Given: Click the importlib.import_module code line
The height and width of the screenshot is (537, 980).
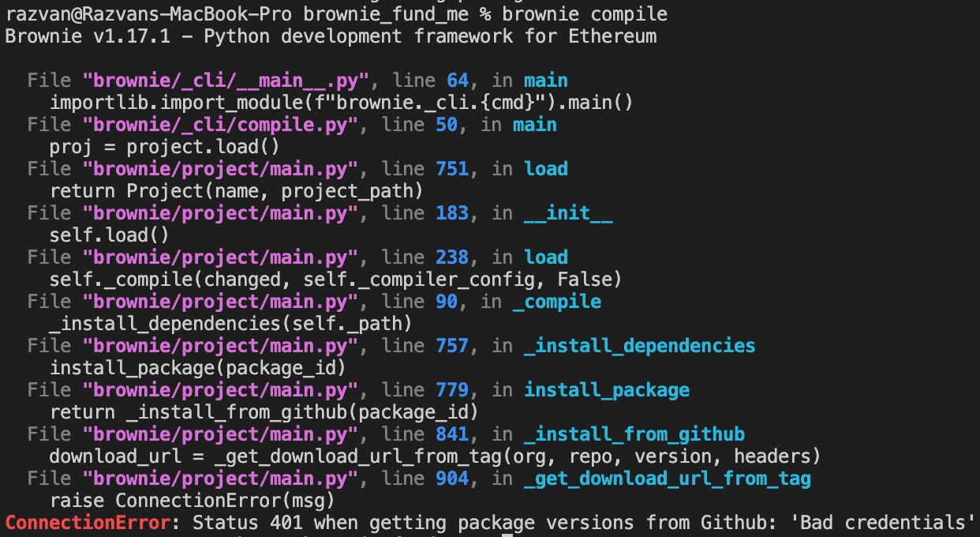Looking at the screenshot, I should pyautogui.click(x=342, y=103).
